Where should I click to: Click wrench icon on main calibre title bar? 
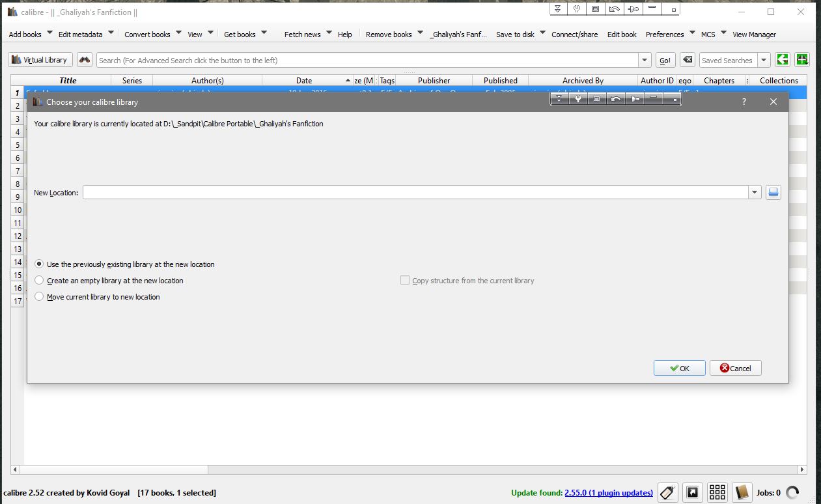click(x=576, y=9)
